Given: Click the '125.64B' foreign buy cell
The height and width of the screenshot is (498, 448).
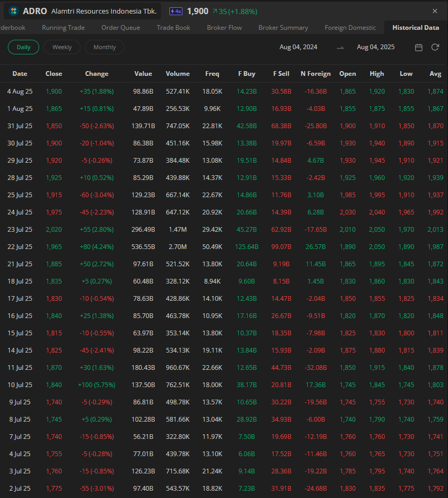Looking at the screenshot, I should 247,247.
